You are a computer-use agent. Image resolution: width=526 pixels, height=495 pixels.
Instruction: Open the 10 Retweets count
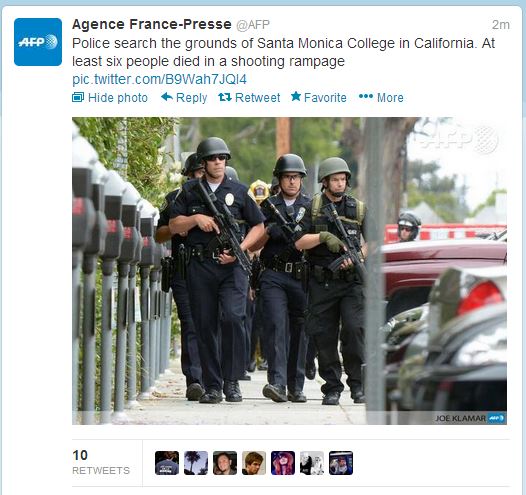[x=101, y=462]
